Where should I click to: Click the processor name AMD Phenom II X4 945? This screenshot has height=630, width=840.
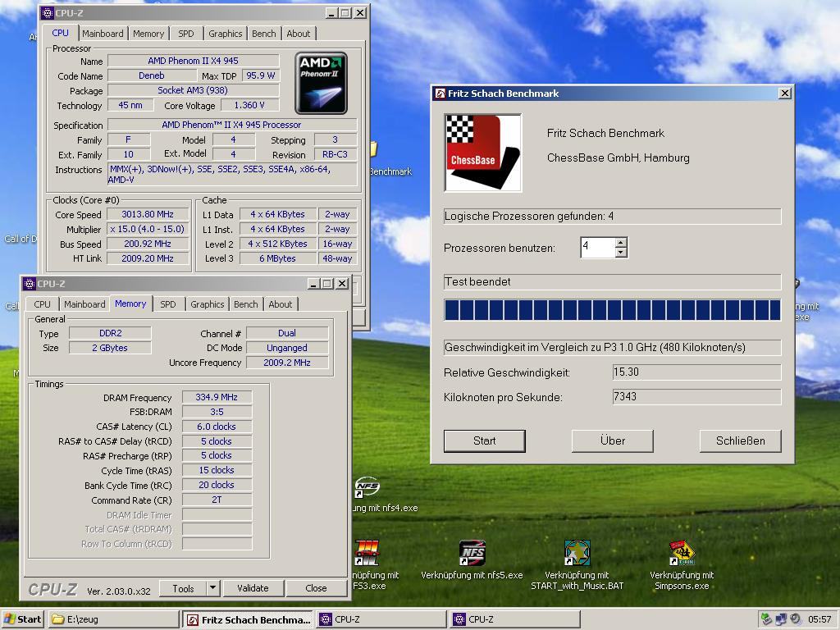[x=194, y=61]
